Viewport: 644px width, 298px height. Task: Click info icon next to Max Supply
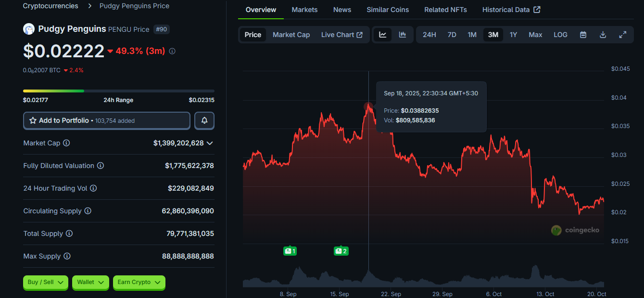pos(67,256)
